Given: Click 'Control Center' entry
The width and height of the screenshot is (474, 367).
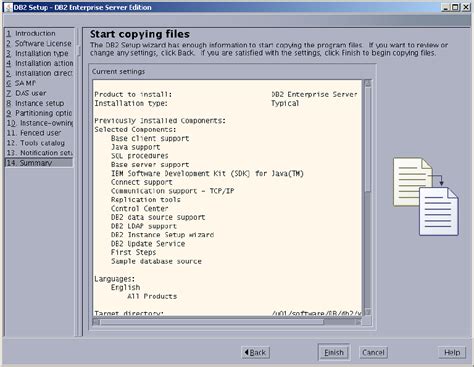Looking at the screenshot, I should tap(139, 209).
